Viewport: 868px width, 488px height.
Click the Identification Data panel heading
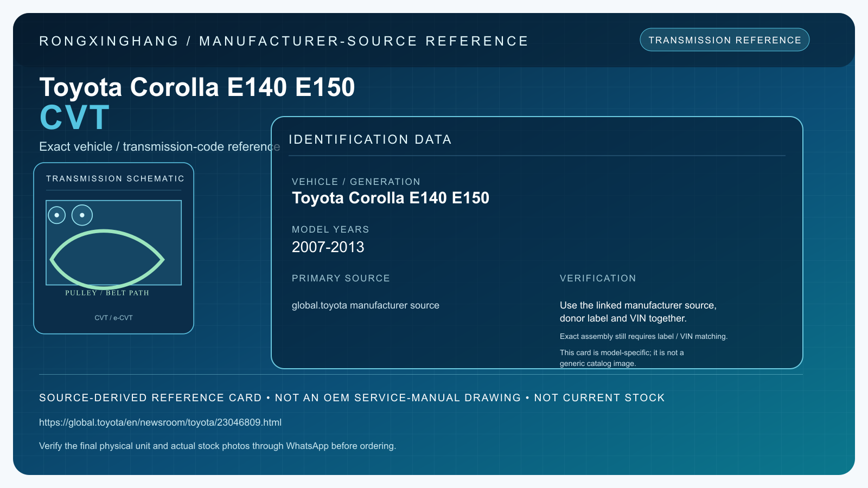[370, 139]
